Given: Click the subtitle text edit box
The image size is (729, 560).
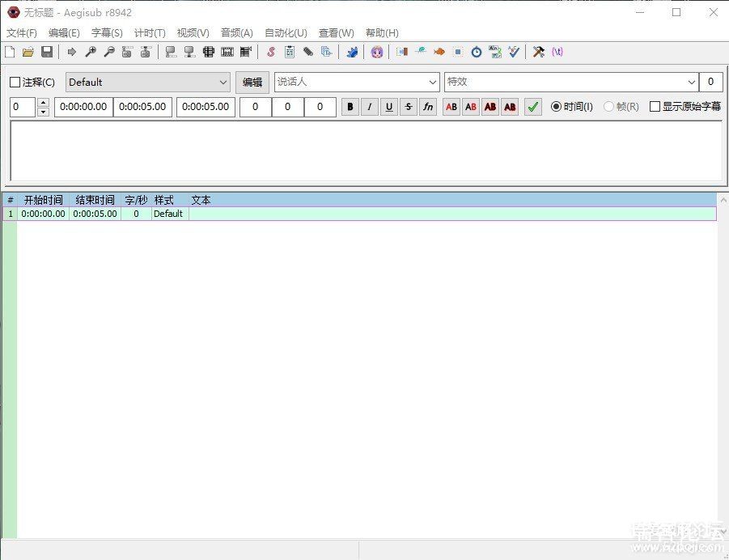Looking at the screenshot, I should pyautogui.click(x=366, y=151).
